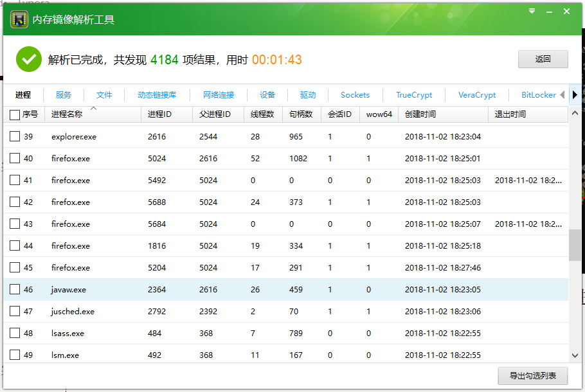Open the TrueCrypt tab
The image size is (585, 392).
414,95
